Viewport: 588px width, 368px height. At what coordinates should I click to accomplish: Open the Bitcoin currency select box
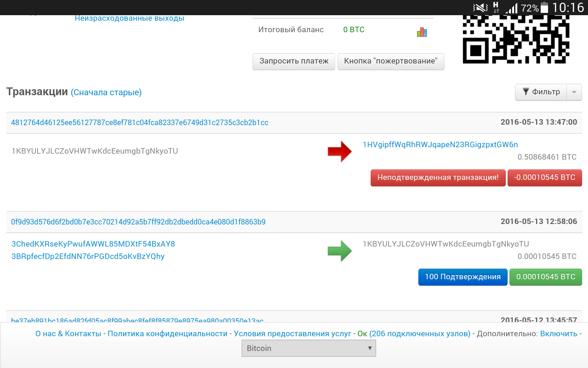(309, 348)
